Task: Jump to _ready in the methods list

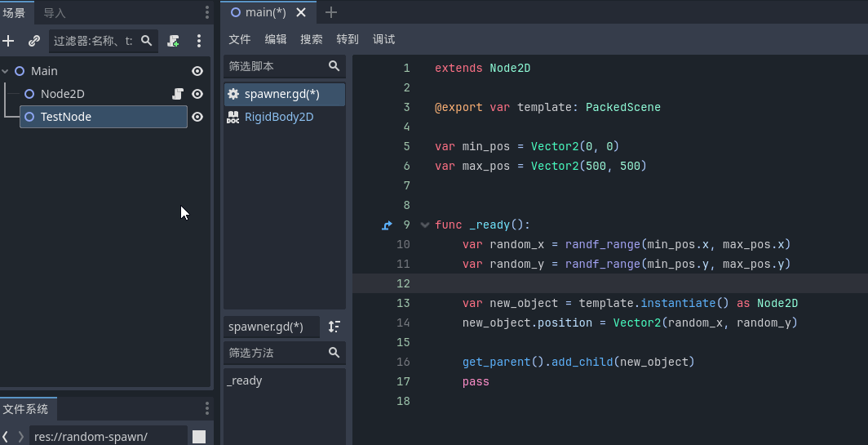Action: [245, 380]
